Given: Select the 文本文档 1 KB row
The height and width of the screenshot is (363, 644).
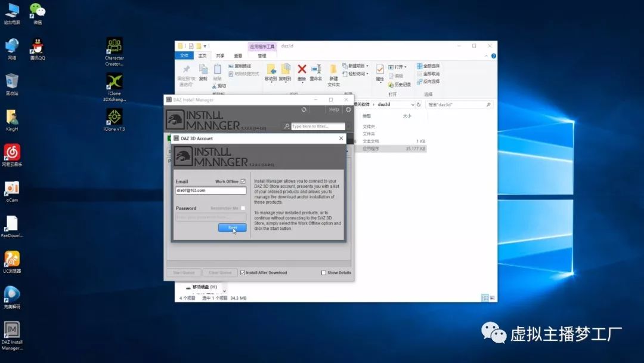Looking at the screenshot, I should (390, 141).
